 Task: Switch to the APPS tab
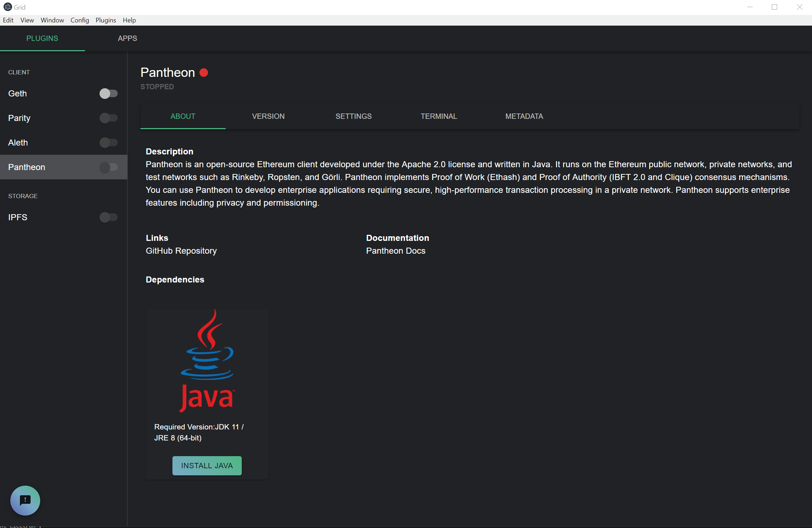(x=127, y=38)
